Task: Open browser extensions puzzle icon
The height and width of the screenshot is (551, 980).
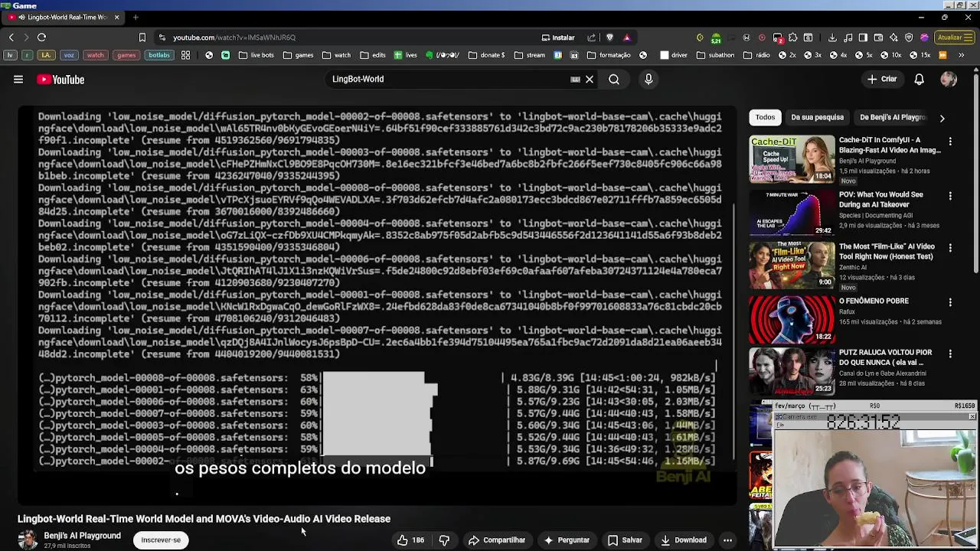Action: pyautogui.click(x=792, y=37)
